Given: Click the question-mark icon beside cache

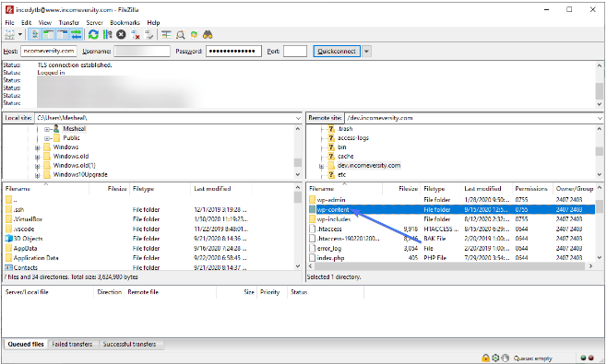Looking at the screenshot, I should (x=331, y=157).
